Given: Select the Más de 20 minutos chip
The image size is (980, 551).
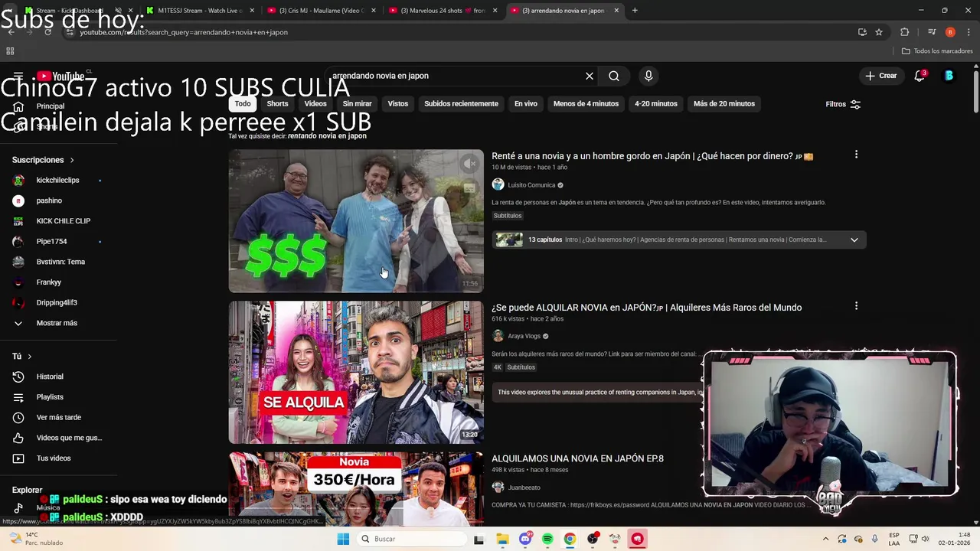Looking at the screenshot, I should click(x=724, y=103).
